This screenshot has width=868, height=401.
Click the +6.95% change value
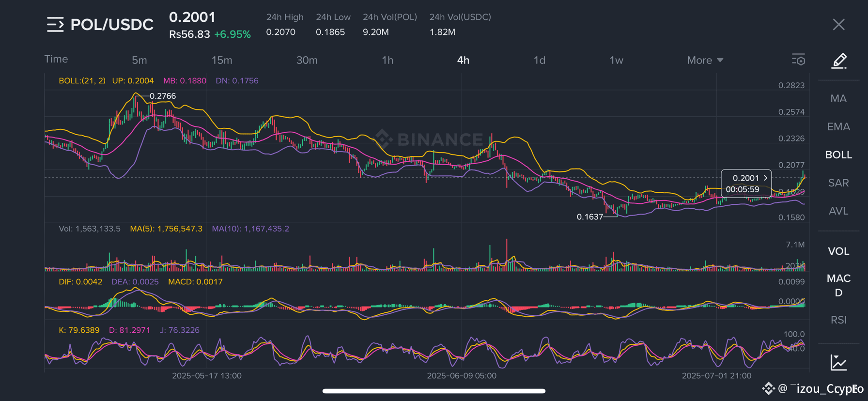point(232,34)
